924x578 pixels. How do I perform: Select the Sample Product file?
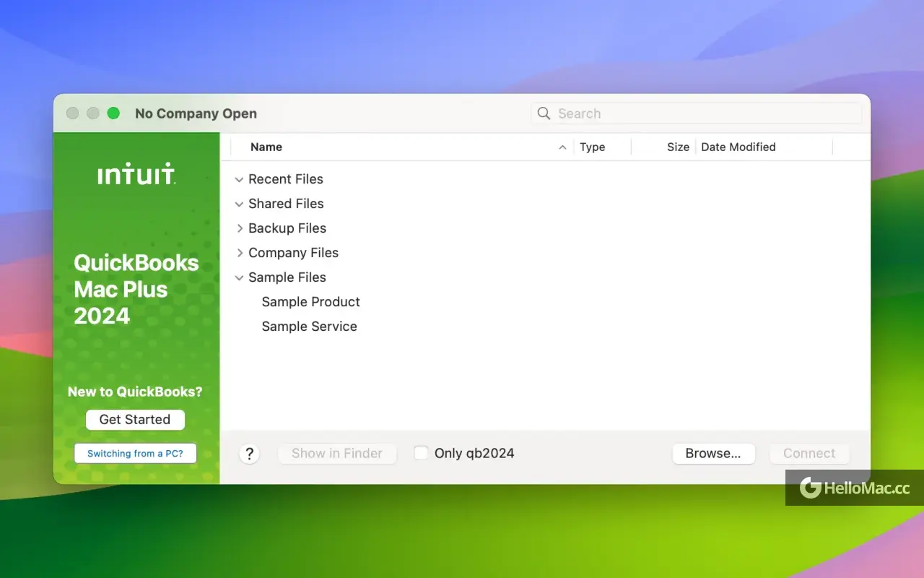click(x=310, y=302)
